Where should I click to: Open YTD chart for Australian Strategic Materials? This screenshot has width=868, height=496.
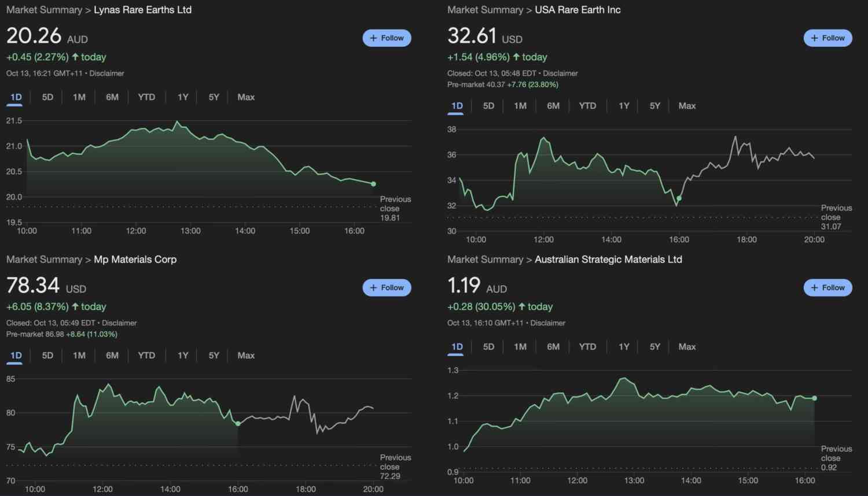587,346
